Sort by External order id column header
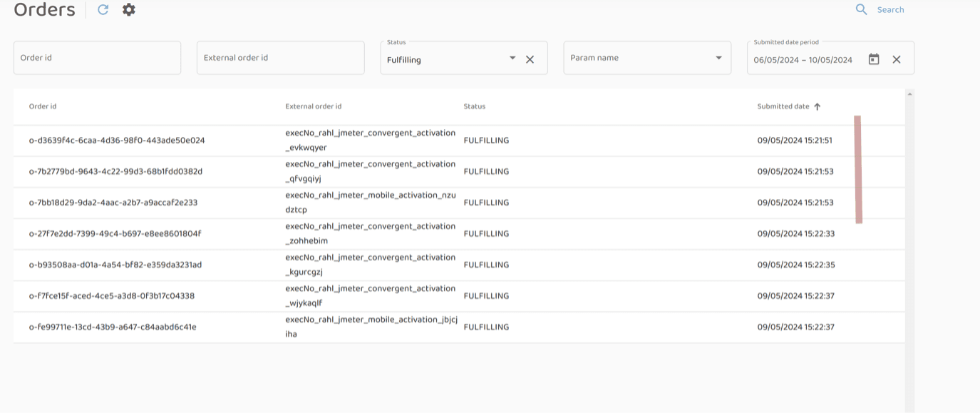The height and width of the screenshot is (416, 980). pos(313,106)
